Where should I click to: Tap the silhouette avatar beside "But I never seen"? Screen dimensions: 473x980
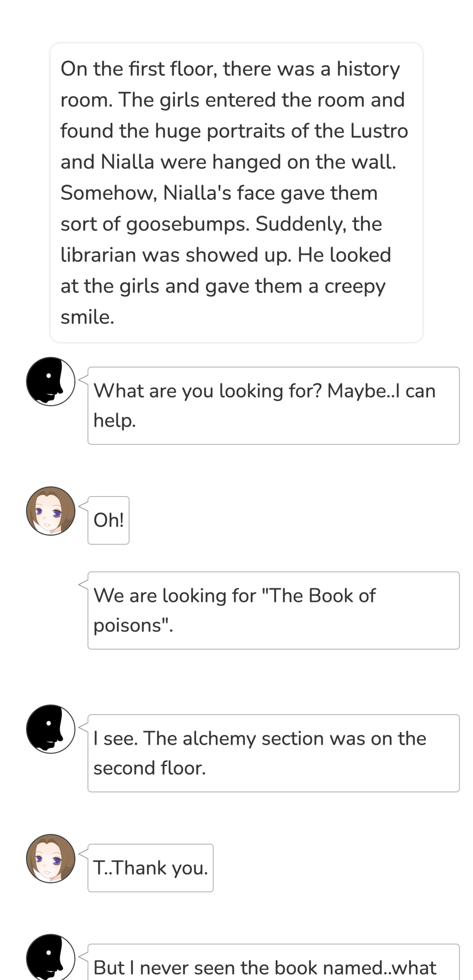pos(50,957)
